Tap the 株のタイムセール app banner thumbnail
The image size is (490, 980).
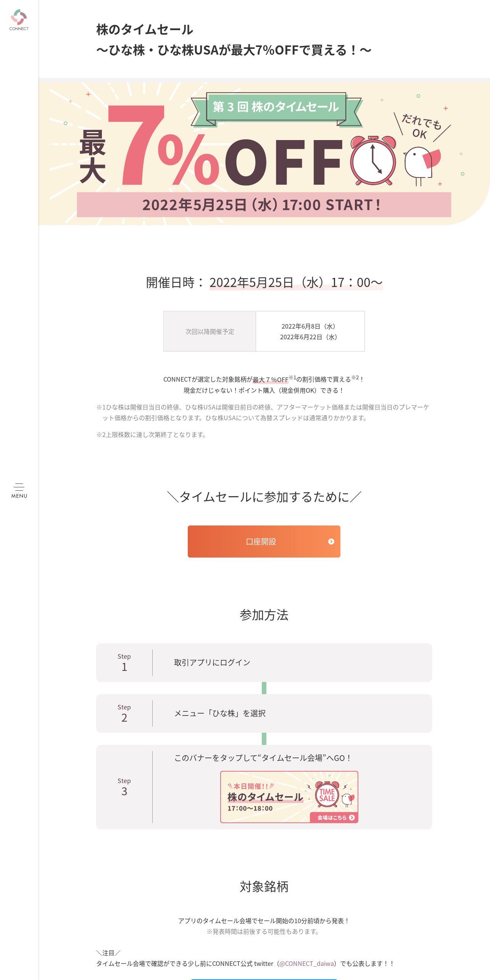289,797
